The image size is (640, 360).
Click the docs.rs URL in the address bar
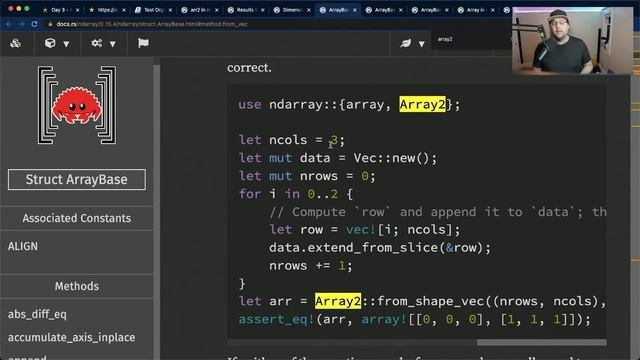coord(152,24)
